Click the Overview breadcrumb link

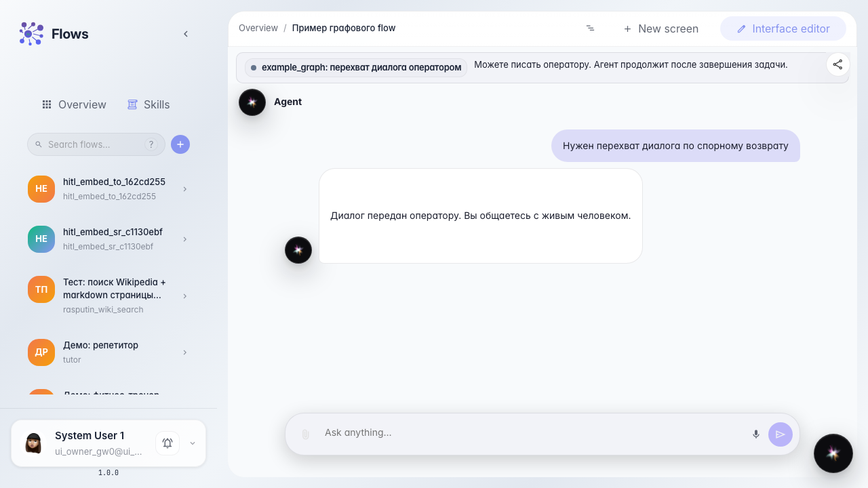[x=258, y=28]
